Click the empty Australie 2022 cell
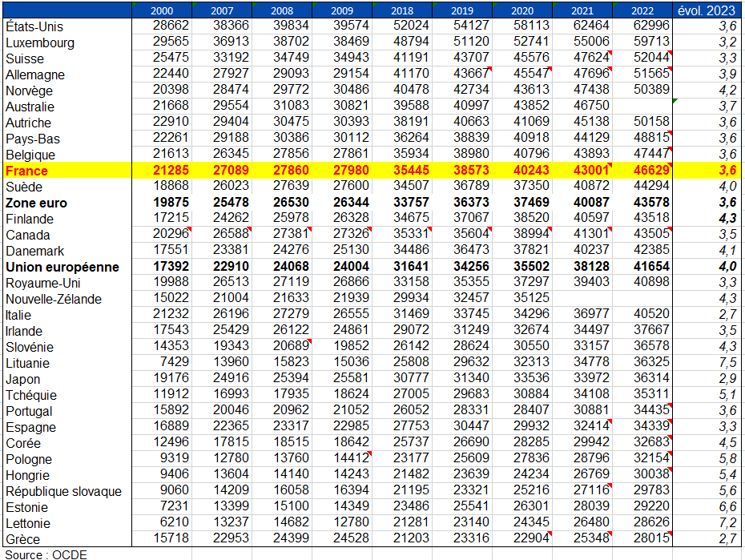This screenshot has height=560, width=745. point(642,107)
